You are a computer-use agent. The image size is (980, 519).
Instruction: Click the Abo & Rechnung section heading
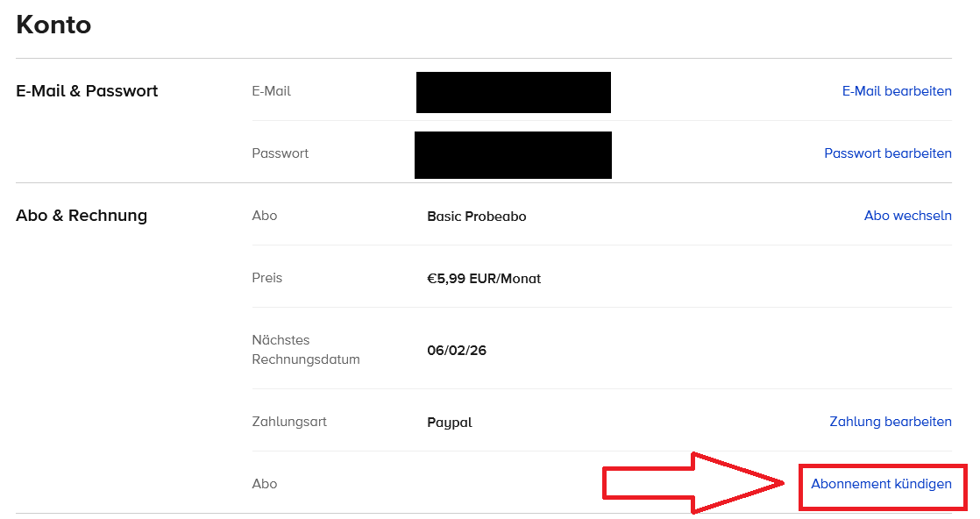point(82,216)
